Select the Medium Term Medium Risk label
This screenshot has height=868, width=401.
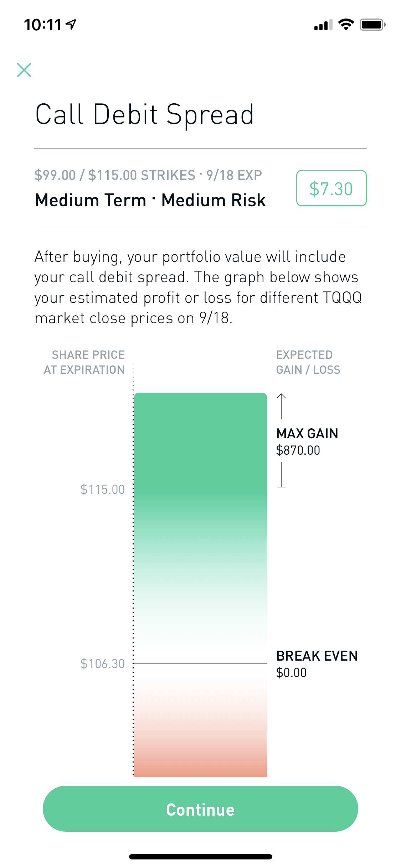pos(150,200)
